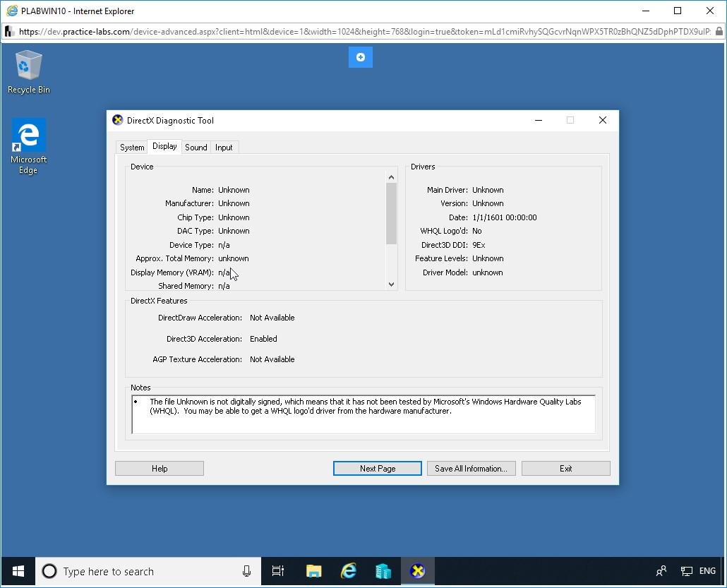Click the Driver Model value unknown

coord(487,272)
